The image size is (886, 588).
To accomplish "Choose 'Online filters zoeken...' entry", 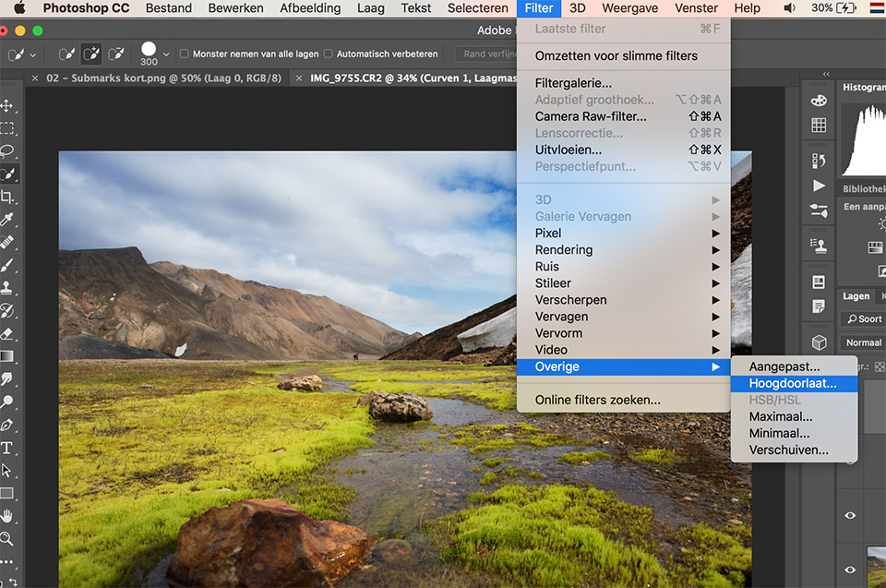I will [623, 400].
